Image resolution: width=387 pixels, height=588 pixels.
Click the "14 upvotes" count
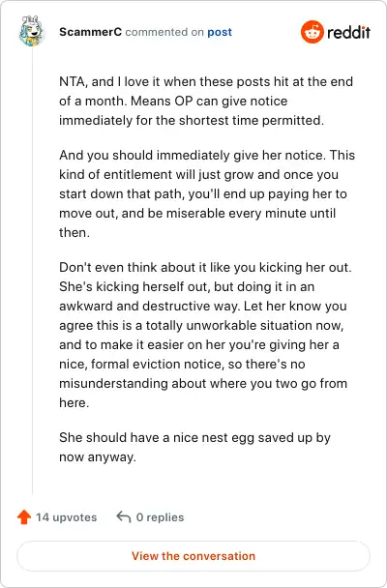click(67, 517)
